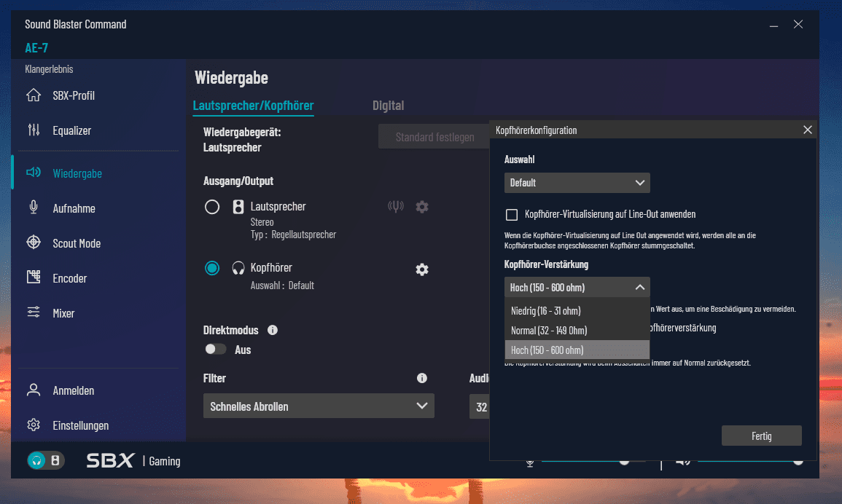842x504 pixels.
Task: Click the microphone icon in bottom bar
Action: pyautogui.click(x=530, y=462)
